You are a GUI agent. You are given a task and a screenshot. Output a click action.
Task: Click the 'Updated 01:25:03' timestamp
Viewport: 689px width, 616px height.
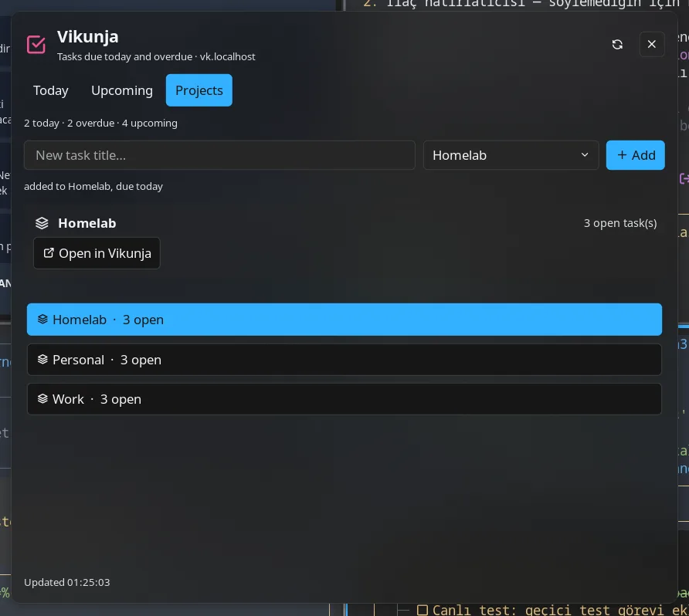(x=66, y=582)
